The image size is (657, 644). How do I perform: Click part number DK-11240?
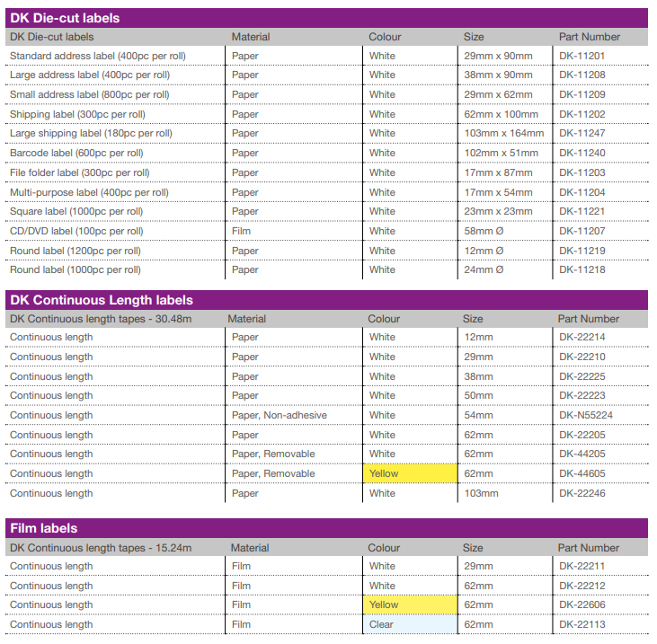pos(582,153)
